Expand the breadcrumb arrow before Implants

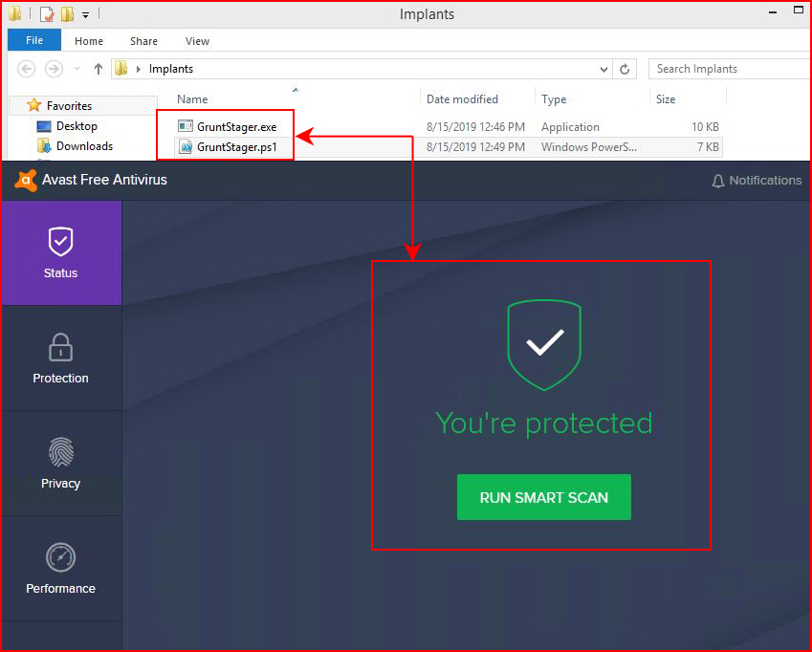[x=139, y=69]
